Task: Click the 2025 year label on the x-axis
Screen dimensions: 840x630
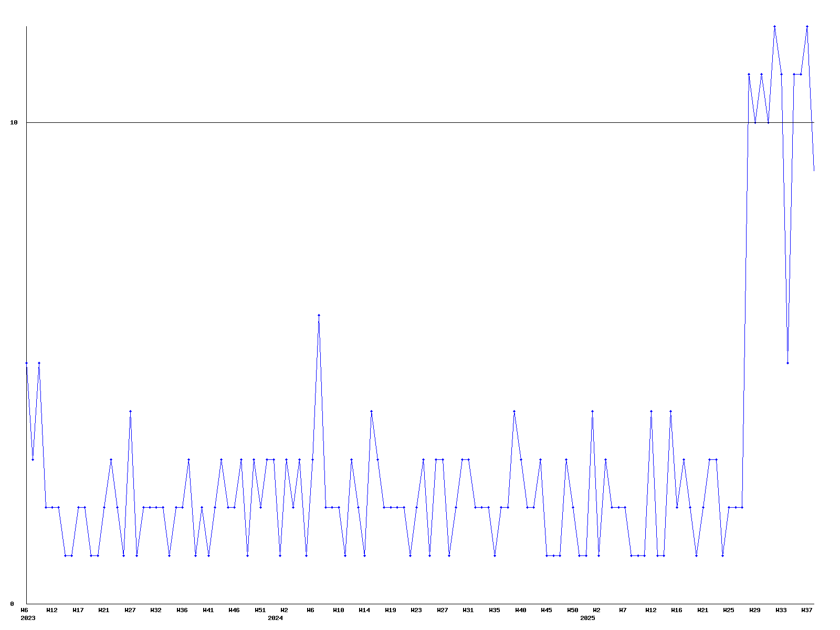Action: point(587,618)
